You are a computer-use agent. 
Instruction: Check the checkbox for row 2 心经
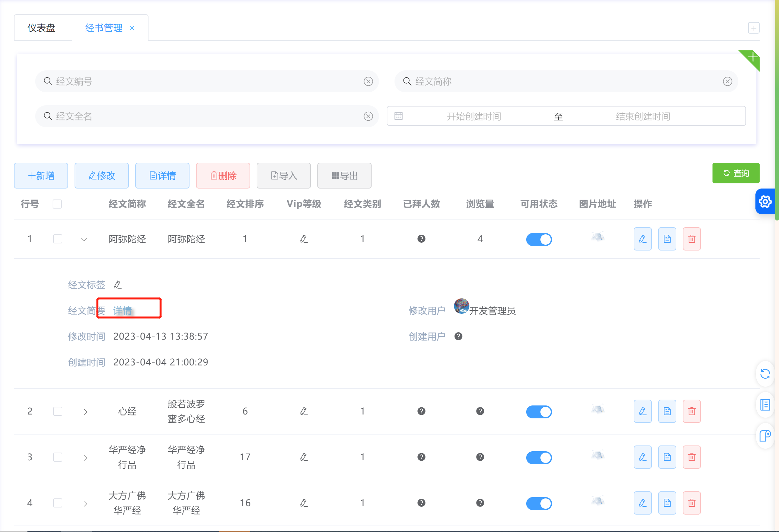click(58, 411)
